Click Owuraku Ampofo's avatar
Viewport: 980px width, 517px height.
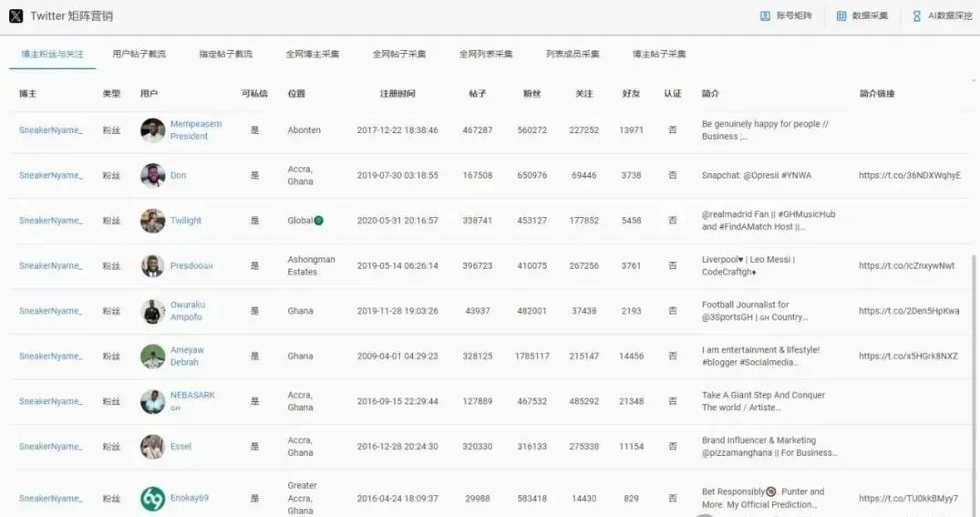[x=152, y=311]
